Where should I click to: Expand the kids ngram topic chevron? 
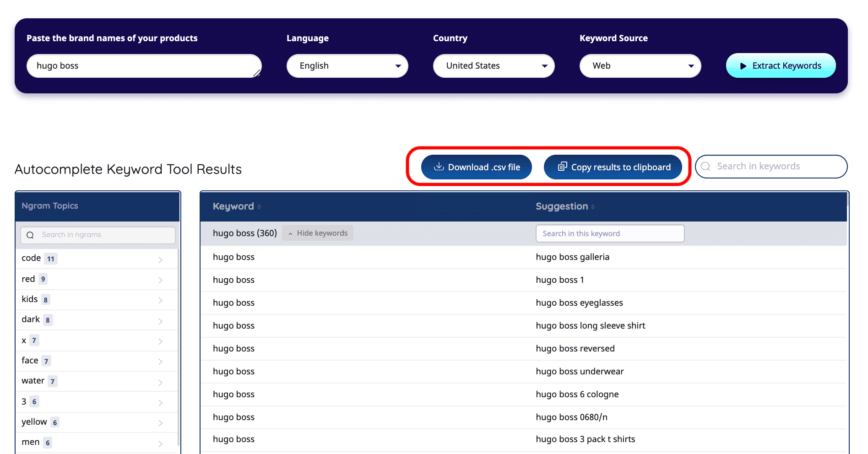click(x=160, y=300)
